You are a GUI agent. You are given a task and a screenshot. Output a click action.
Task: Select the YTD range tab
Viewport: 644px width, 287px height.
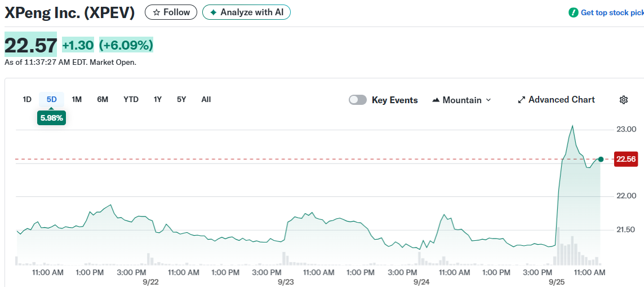(x=131, y=99)
